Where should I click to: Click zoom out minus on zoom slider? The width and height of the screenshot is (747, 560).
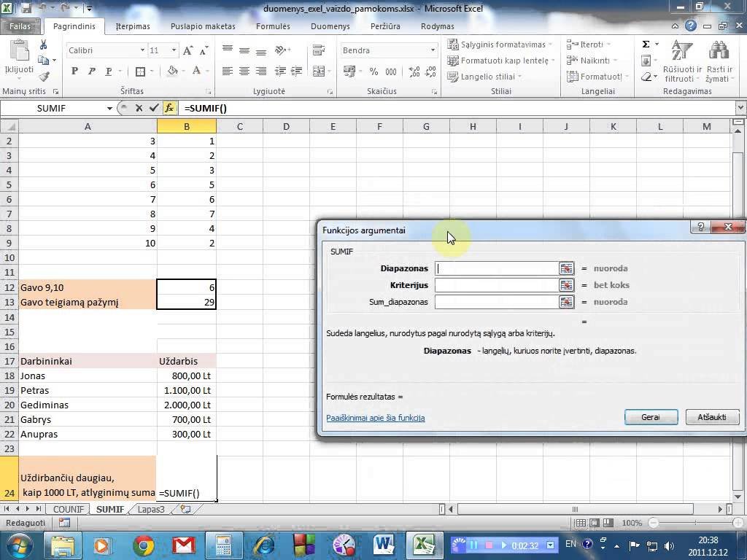[x=654, y=523]
